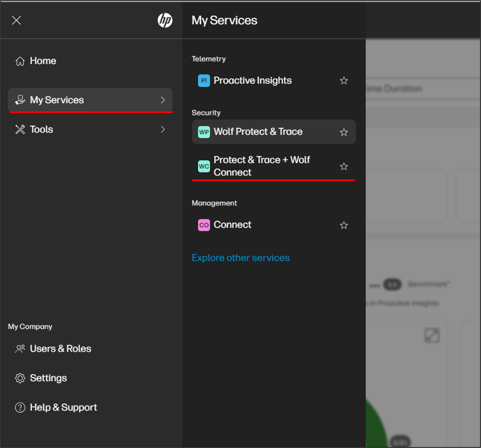Click the WC Protect & Trace + Wolf Connect icon
The width and height of the screenshot is (481, 448).
(204, 166)
